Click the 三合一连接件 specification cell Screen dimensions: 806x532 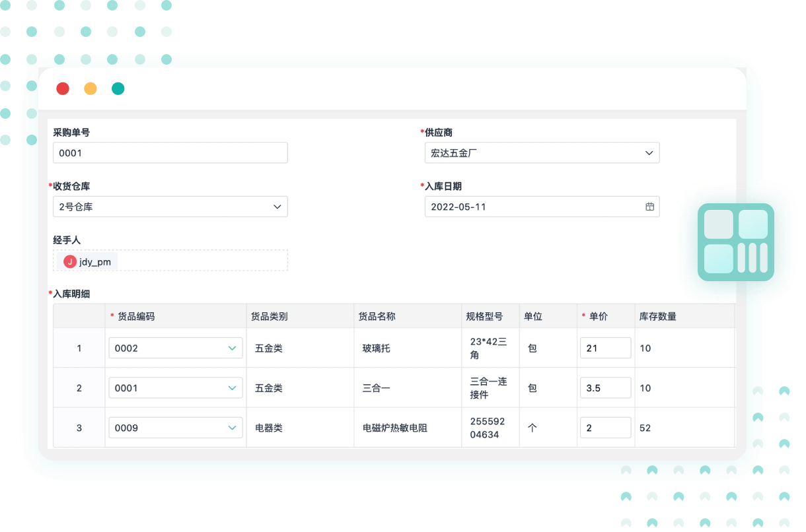click(490, 388)
